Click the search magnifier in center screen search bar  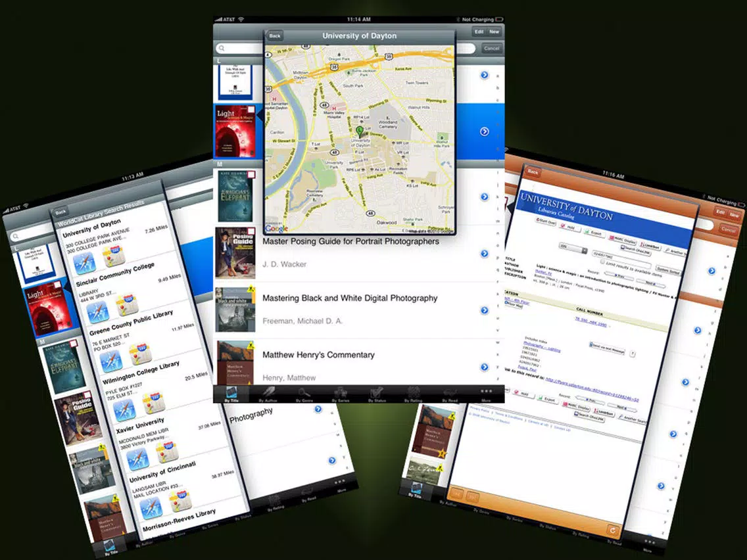point(221,48)
